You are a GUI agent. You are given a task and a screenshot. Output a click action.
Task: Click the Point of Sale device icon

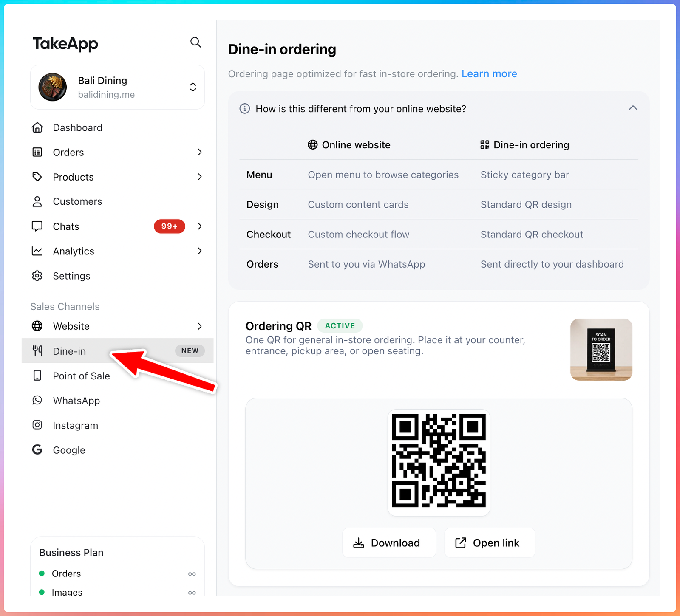37,376
